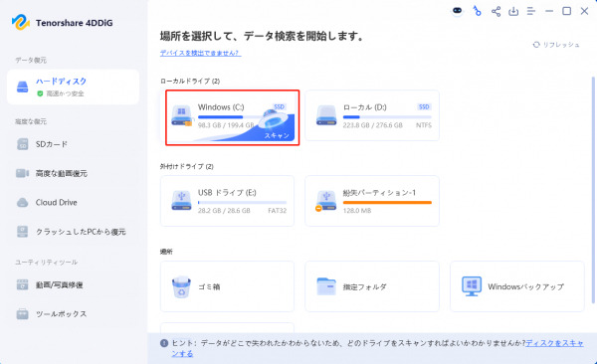The image size is (597, 364).
Task: Click the vertical scrollbar on right
Action: click(x=593, y=190)
